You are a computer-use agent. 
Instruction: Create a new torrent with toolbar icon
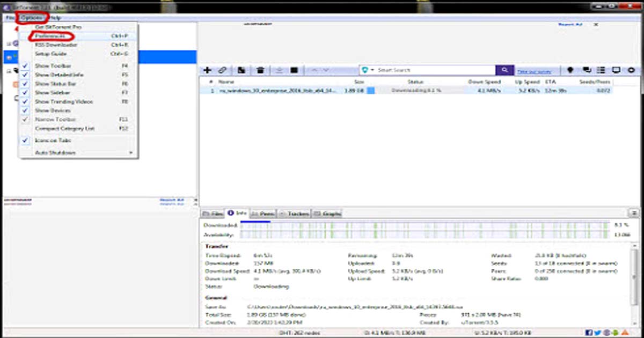point(243,70)
